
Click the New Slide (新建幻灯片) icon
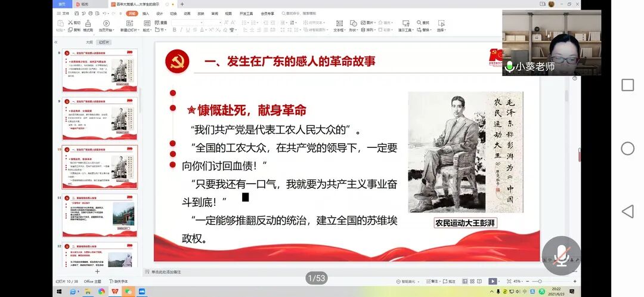(x=130, y=23)
